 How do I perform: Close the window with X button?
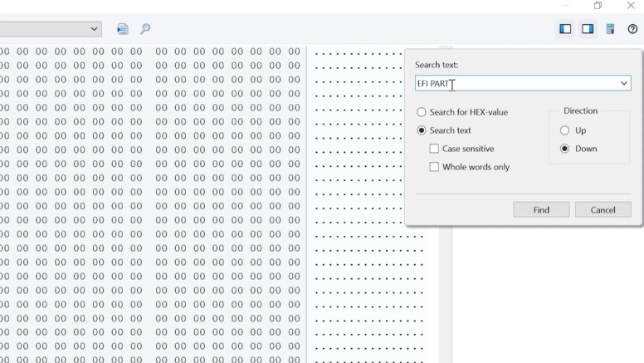click(631, 5)
